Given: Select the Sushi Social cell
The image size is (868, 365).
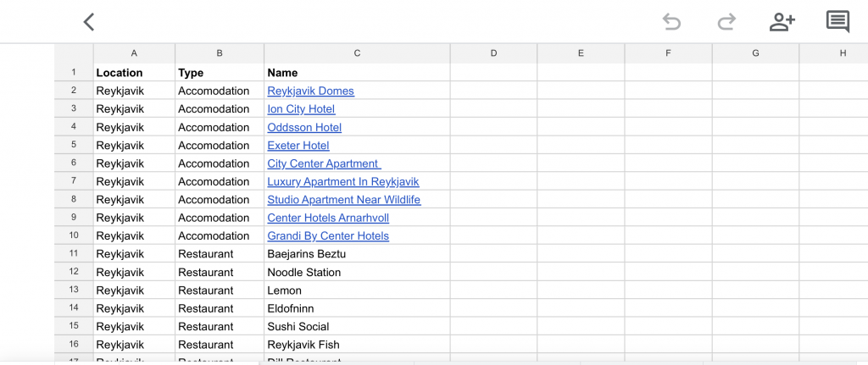Looking at the screenshot, I should coord(357,326).
